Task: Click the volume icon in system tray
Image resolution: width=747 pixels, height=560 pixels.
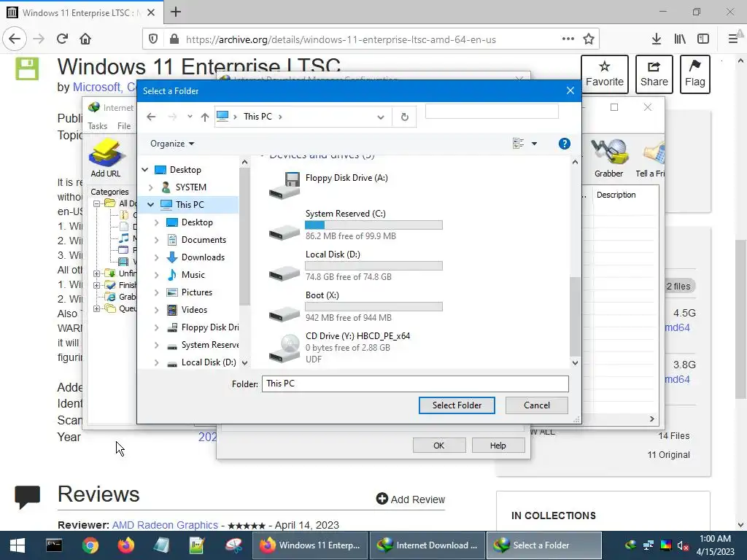Action: pyautogui.click(x=682, y=545)
